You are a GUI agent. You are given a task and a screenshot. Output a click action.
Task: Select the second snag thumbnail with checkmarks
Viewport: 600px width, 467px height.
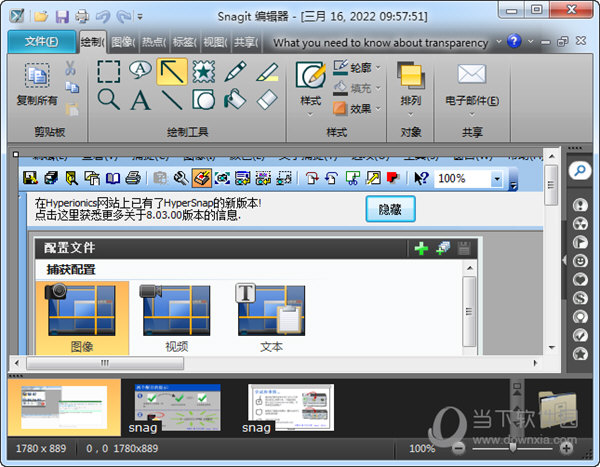tap(178, 408)
